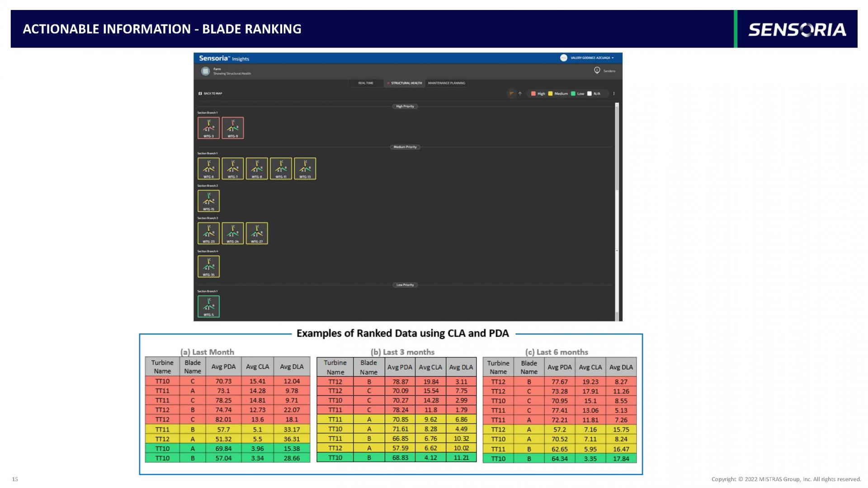868x488 pixels.
Task: Click the ascending arrow sort icon
Action: pyautogui.click(x=520, y=94)
